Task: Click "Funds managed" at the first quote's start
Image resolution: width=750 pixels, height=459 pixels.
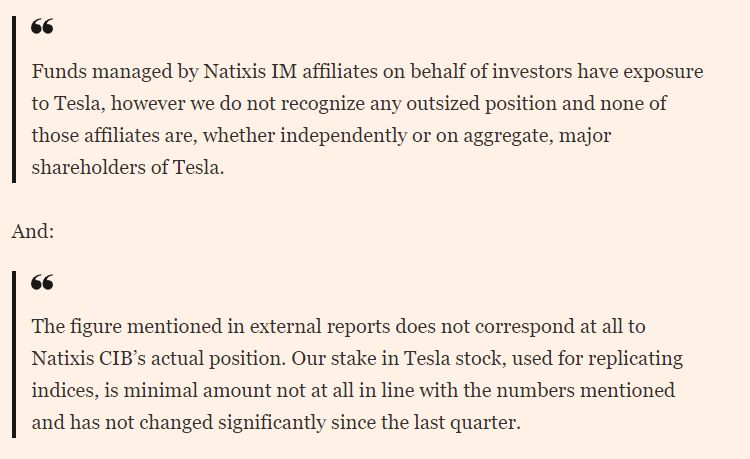Action: point(88,72)
